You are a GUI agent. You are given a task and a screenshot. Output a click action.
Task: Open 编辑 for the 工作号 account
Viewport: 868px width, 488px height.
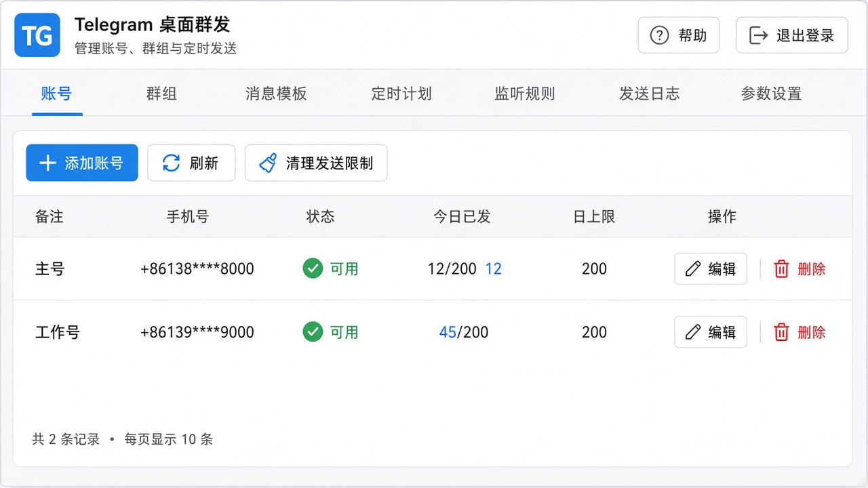(x=711, y=332)
